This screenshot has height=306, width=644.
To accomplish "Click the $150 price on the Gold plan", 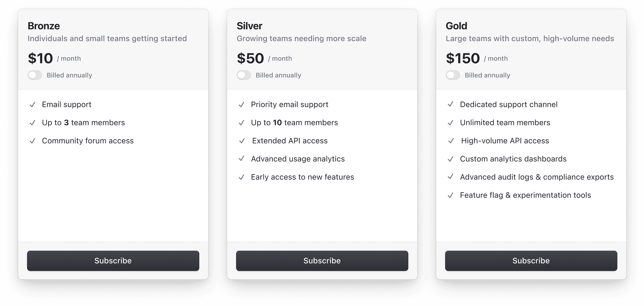I will pos(463,58).
